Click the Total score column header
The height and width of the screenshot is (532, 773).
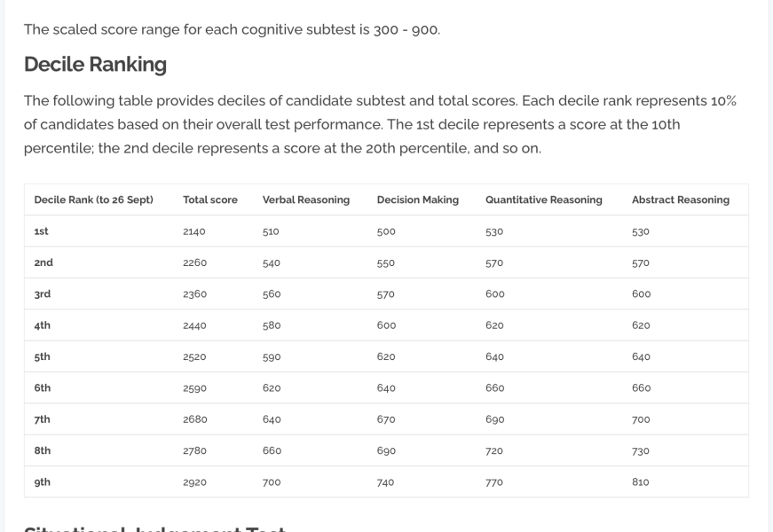pos(210,200)
